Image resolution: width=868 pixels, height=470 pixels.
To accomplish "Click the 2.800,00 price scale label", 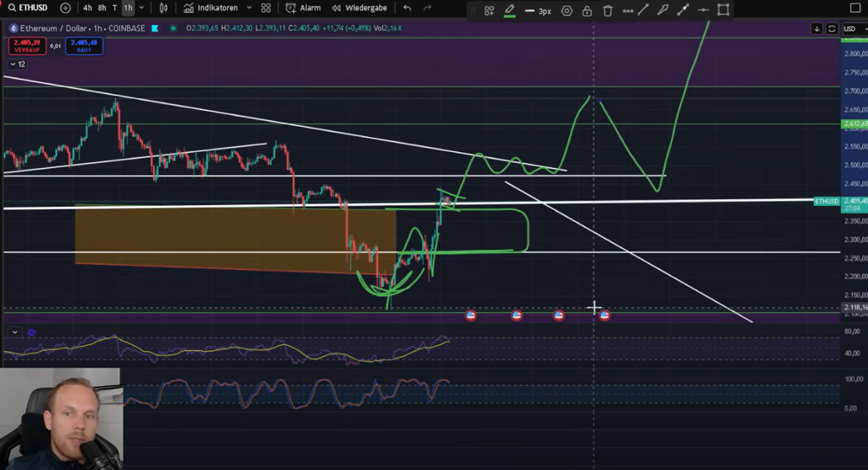I will 856,54.
